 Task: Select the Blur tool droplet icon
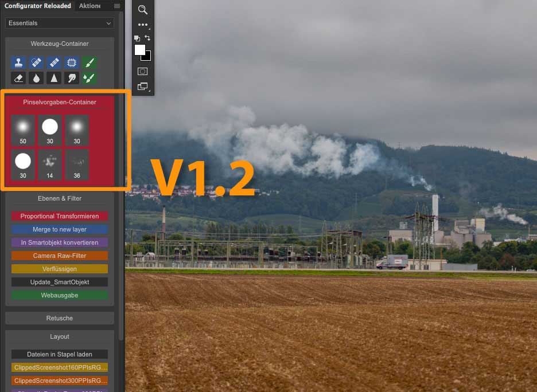point(36,79)
